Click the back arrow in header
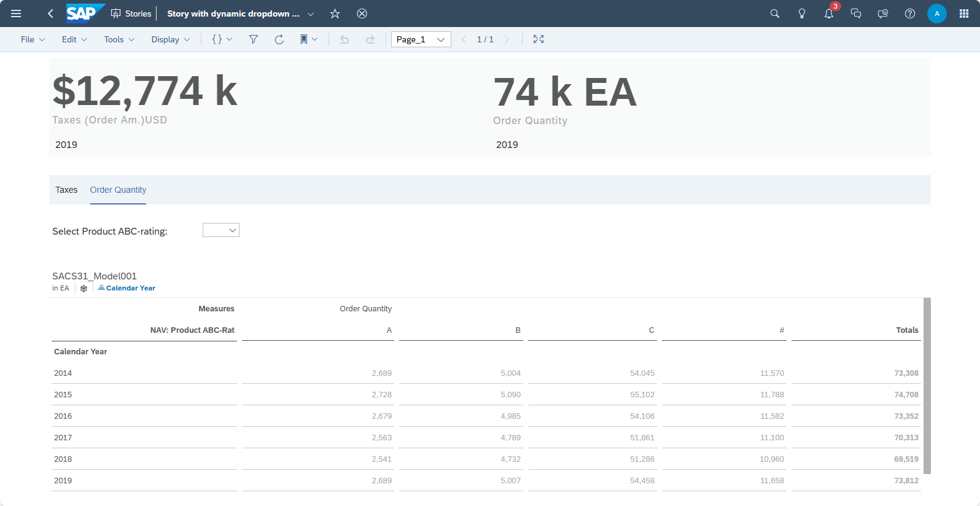 (x=50, y=14)
